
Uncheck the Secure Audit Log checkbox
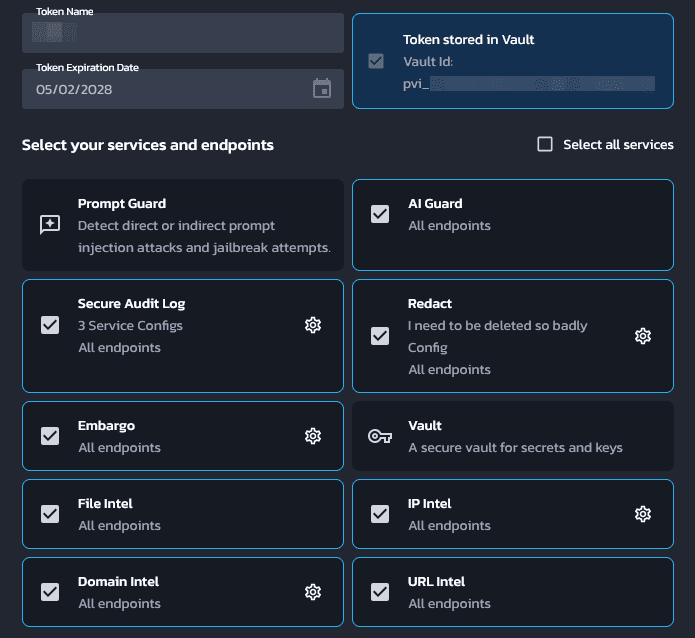[50, 325]
